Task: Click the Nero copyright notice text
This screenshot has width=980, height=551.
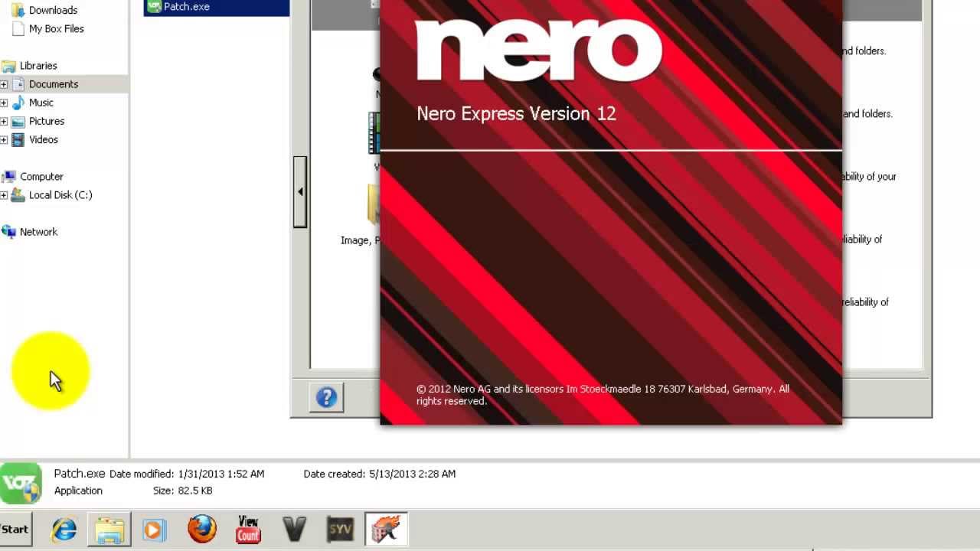Action: [x=603, y=395]
